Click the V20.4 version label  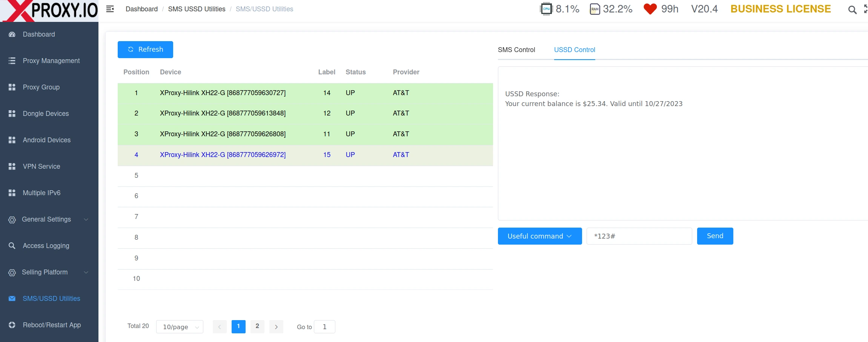[704, 9]
